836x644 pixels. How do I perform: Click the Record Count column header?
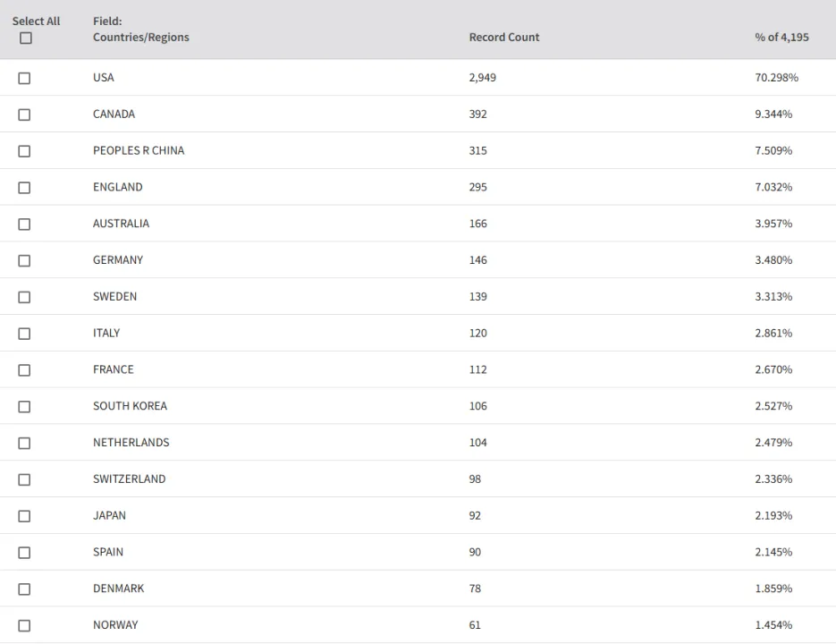pyautogui.click(x=504, y=38)
